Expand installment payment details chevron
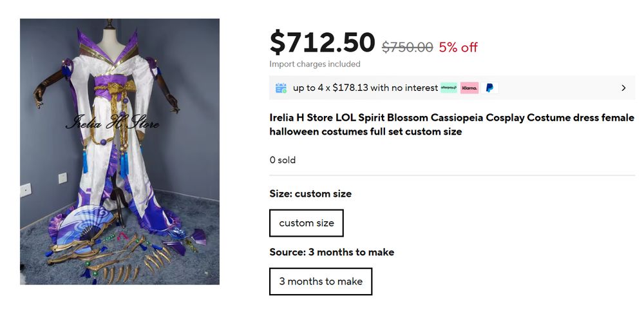Screen dimensions: 644x314 pyautogui.click(x=623, y=88)
